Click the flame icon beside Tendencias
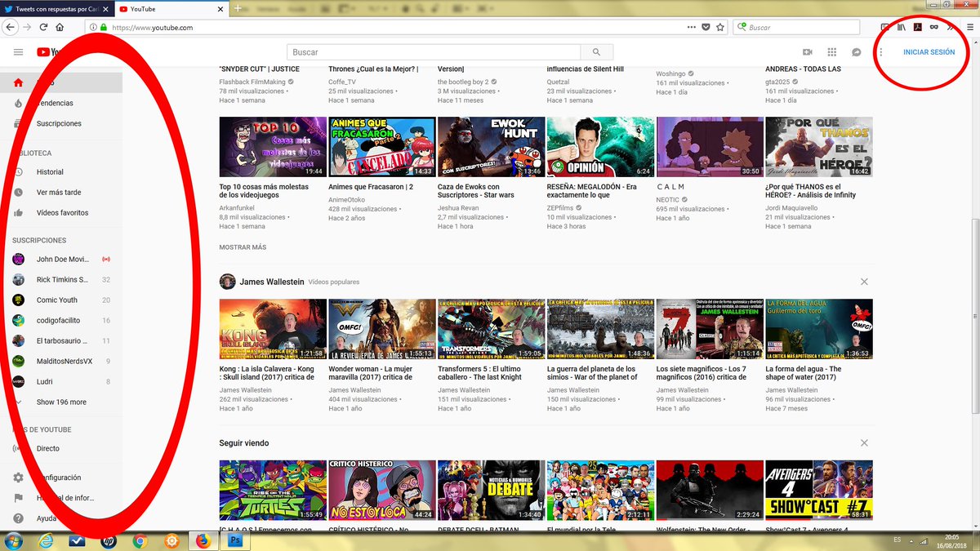Viewport: 980px width, 551px height. pyautogui.click(x=18, y=103)
